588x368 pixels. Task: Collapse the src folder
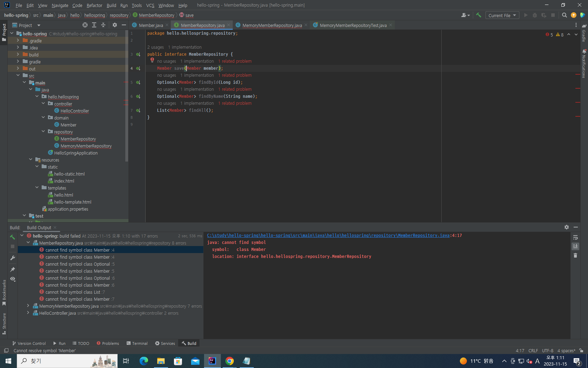18,76
